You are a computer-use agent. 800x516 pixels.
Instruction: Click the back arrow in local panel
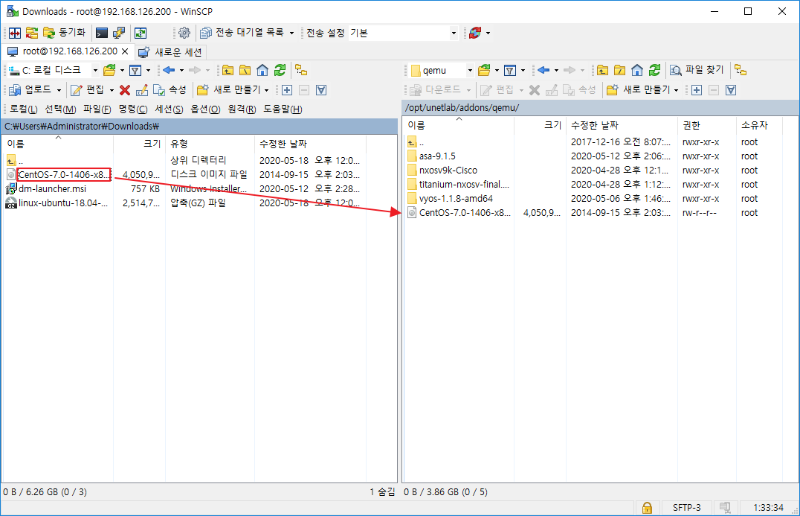pos(169,70)
